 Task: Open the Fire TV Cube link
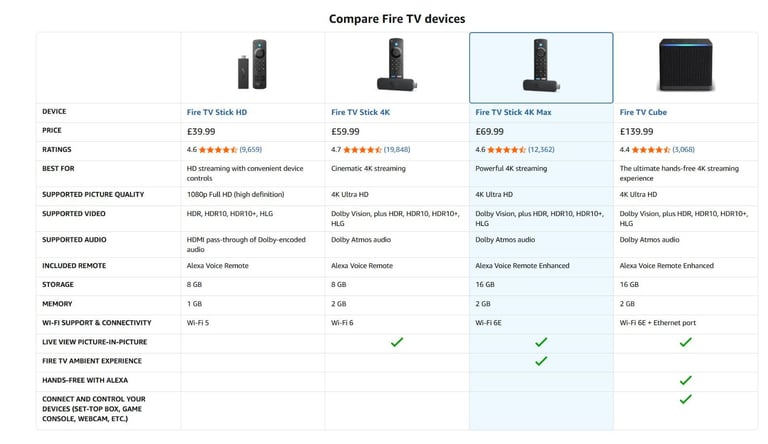(x=643, y=112)
